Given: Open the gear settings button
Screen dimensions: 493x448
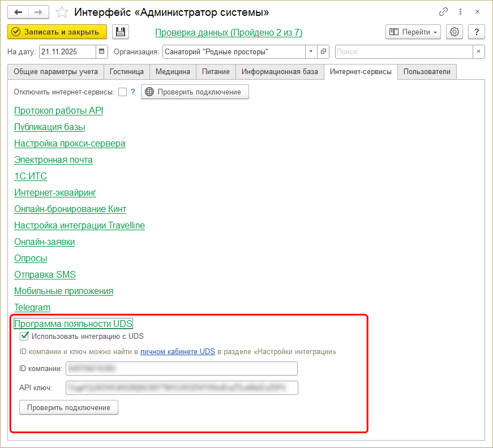Looking at the screenshot, I should click(455, 32).
